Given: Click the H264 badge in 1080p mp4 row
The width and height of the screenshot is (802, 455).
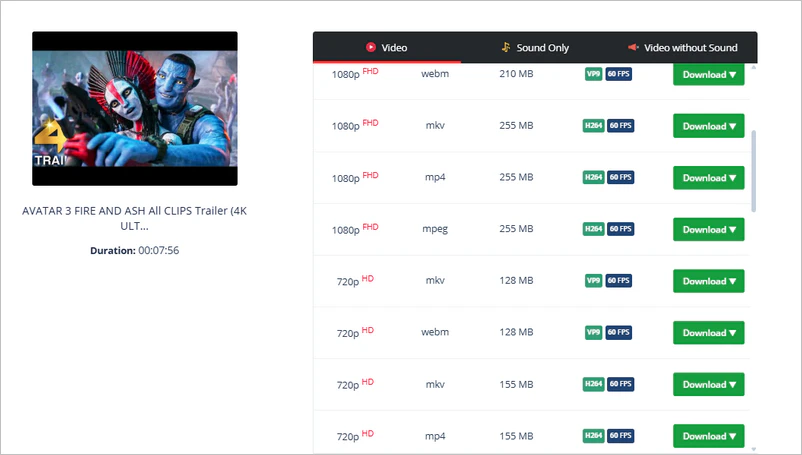Looking at the screenshot, I should pyautogui.click(x=593, y=177).
